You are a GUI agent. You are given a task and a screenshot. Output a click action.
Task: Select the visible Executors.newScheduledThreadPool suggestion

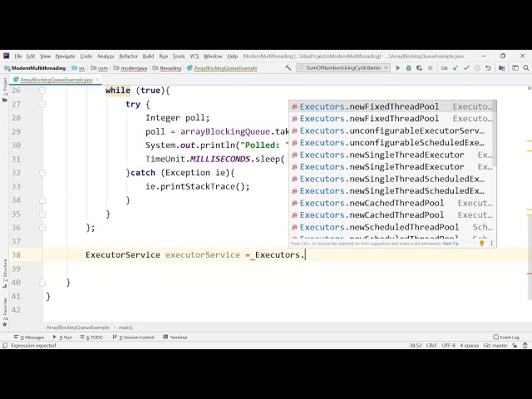coord(392,227)
